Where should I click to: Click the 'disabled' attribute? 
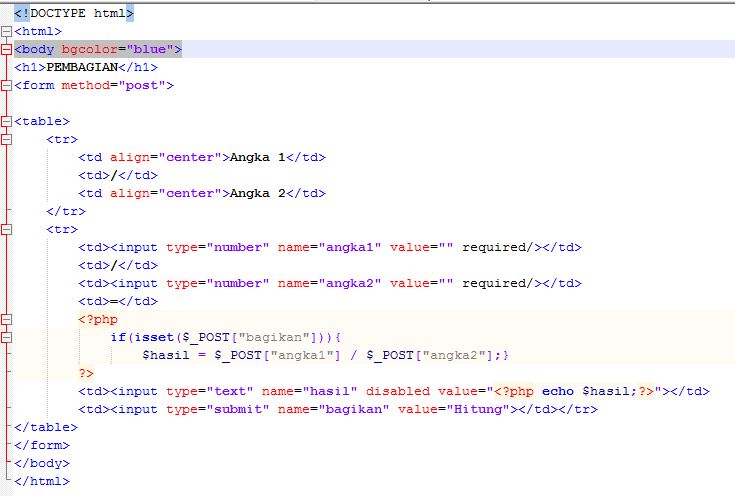click(x=398, y=391)
